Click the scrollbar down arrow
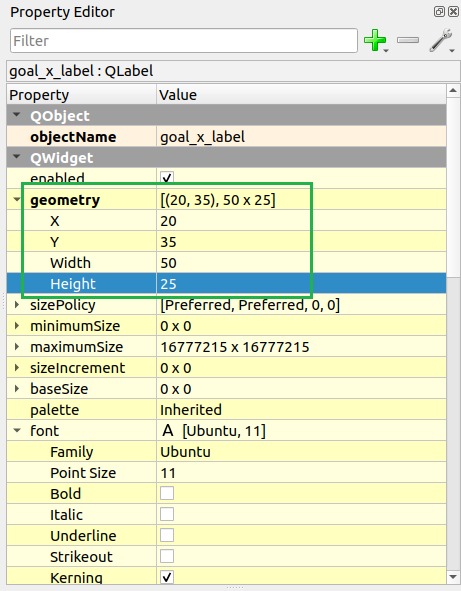The height and width of the screenshot is (591, 461). (x=453, y=577)
